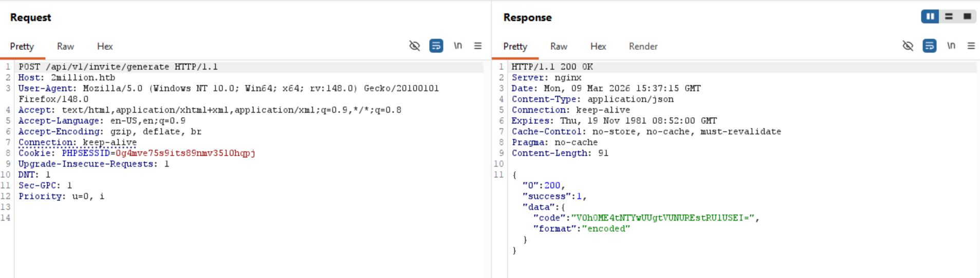The width and height of the screenshot is (980, 278).
Task: Click the Upgrade-Insecure-Requests: 1 header
Action: (x=94, y=164)
